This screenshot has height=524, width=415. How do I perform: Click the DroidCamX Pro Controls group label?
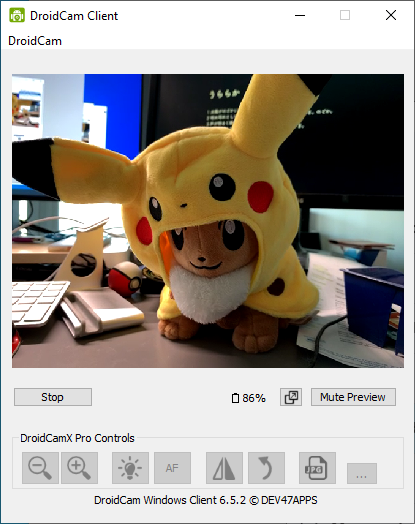pos(77,438)
